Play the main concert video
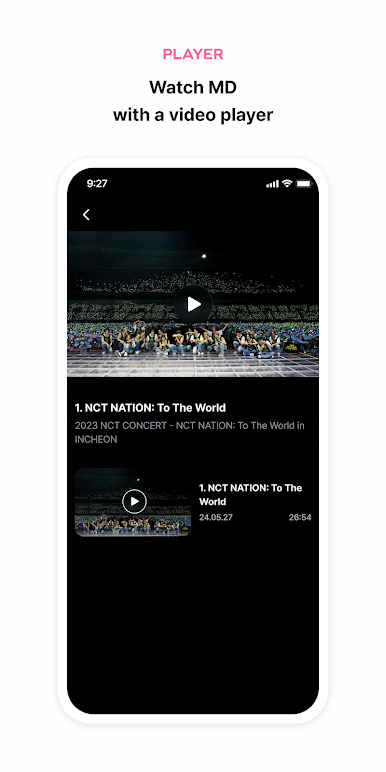Image resolution: width=386 pixels, height=772 pixels. [193, 304]
